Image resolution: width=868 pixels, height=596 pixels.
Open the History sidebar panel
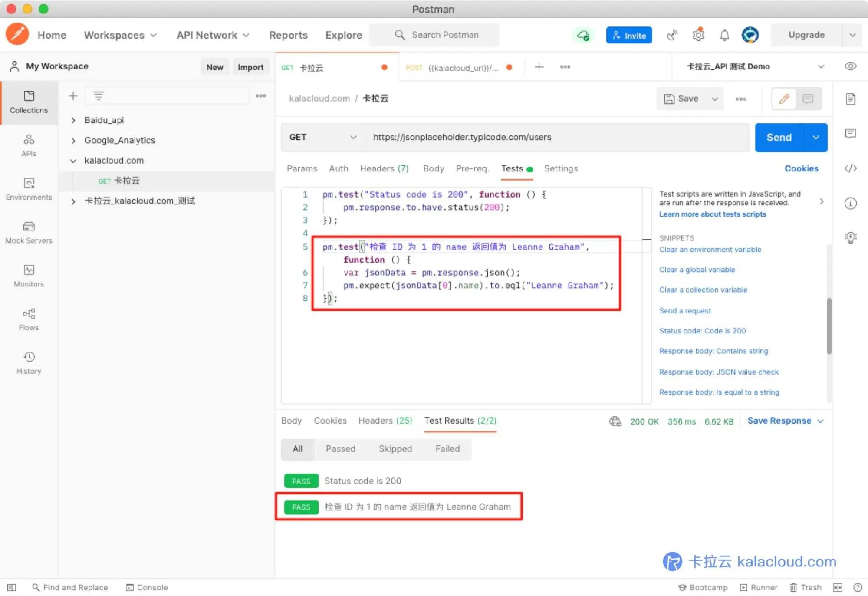(29, 363)
